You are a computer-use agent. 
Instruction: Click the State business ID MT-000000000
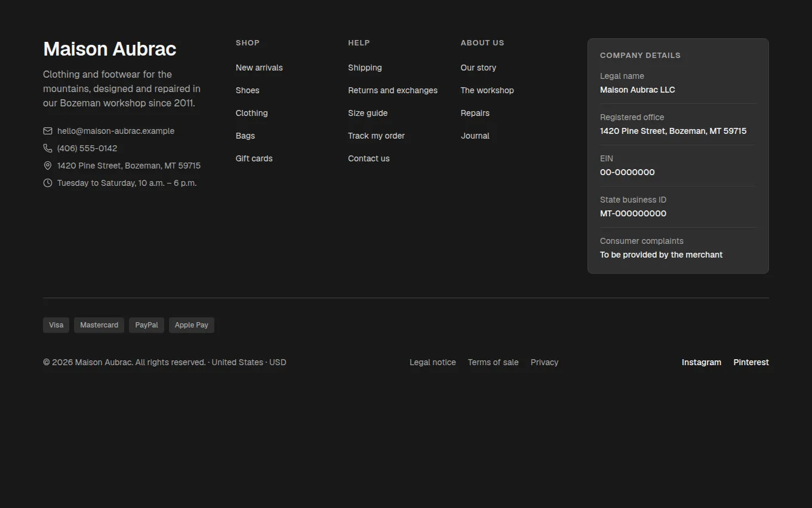633,213
